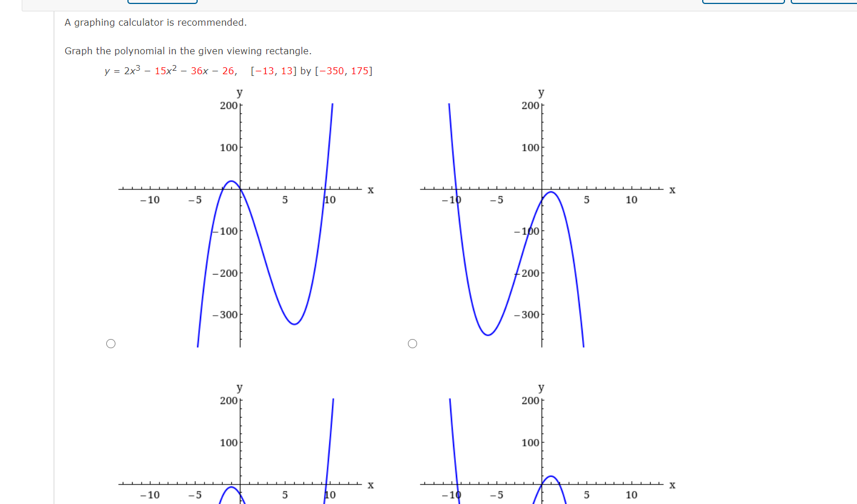Image resolution: width=857 pixels, height=504 pixels.
Task: Click the x-axis label on the second graph
Action: point(672,190)
